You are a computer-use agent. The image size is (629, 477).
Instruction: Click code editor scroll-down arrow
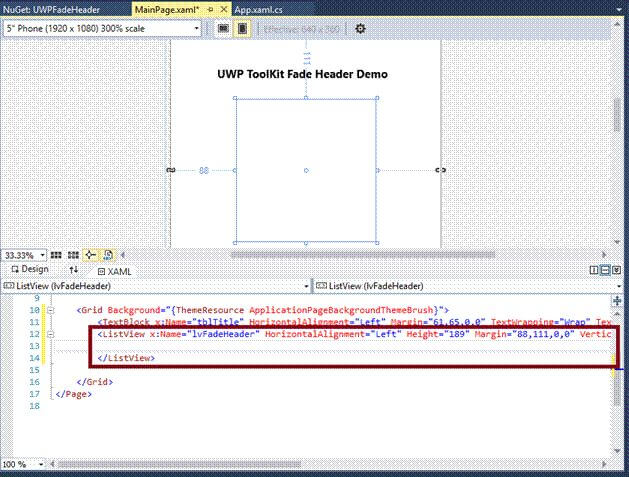[617, 451]
